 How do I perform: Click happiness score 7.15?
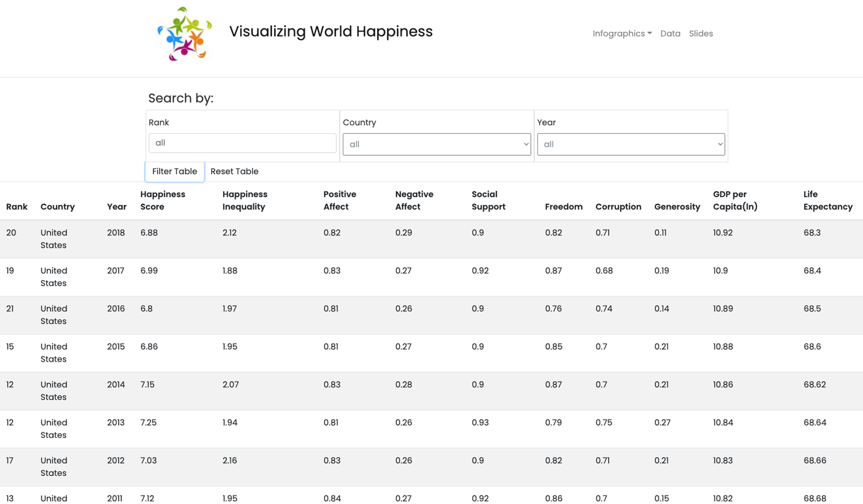(147, 385)
